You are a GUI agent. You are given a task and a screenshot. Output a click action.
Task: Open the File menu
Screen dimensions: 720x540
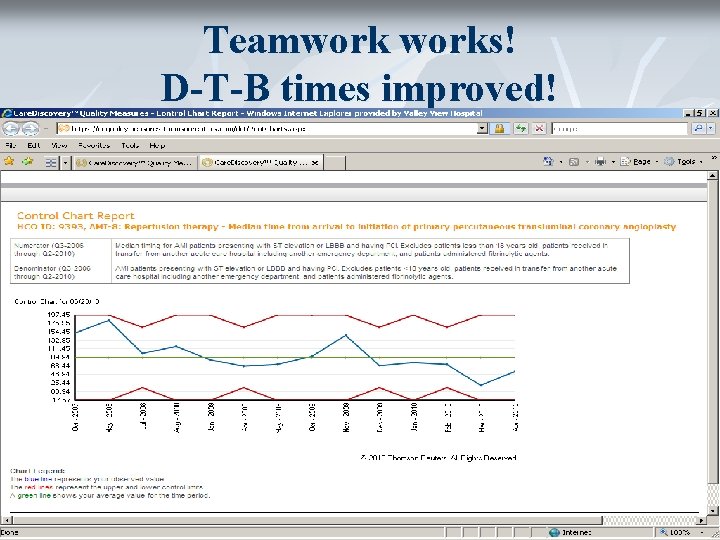click(x=11, y=146)
